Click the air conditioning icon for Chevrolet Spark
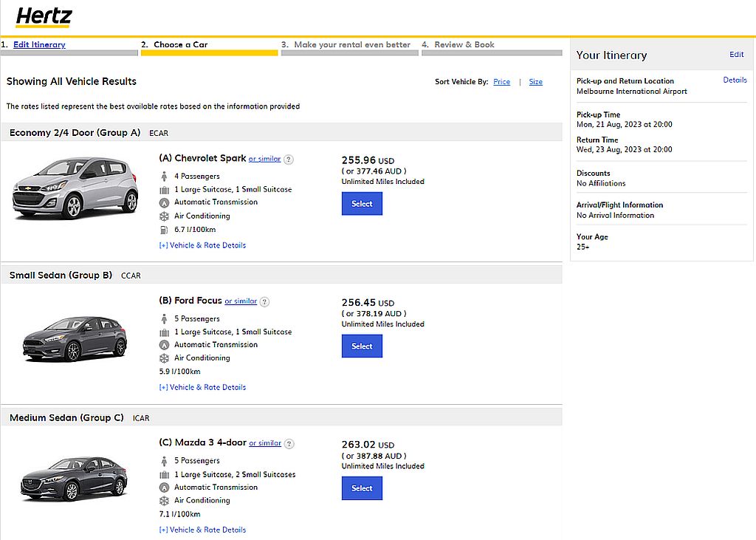 (163, 216)
